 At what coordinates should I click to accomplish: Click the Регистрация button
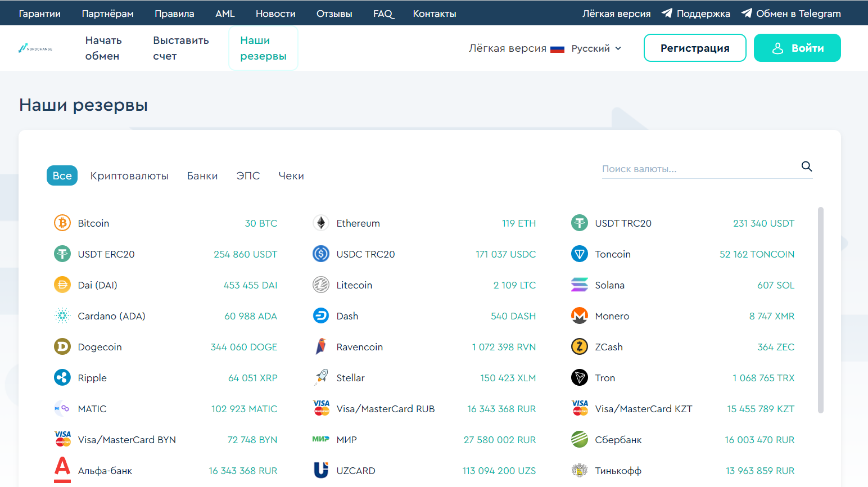click(x=695, y=48)
